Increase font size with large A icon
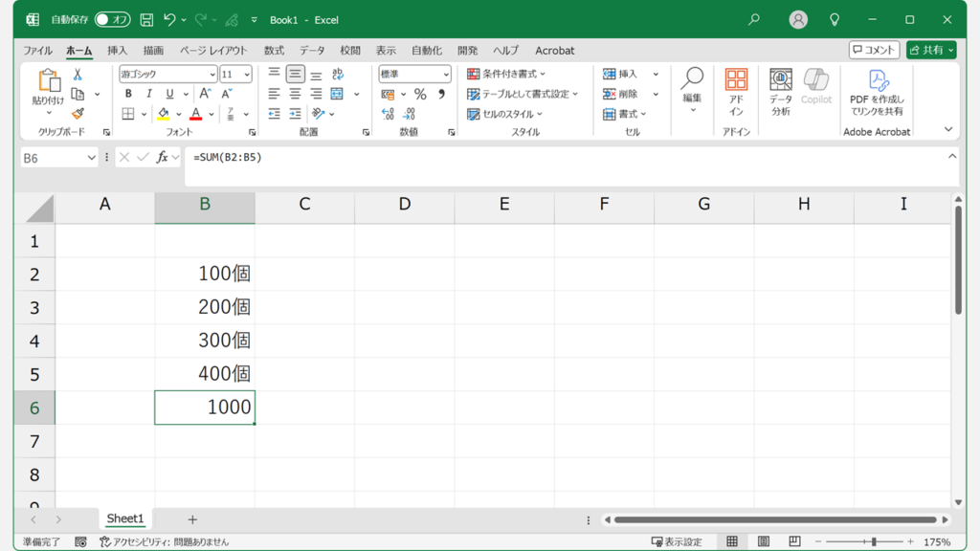Viewport: 980px width, 551px height. click(205, 94)
